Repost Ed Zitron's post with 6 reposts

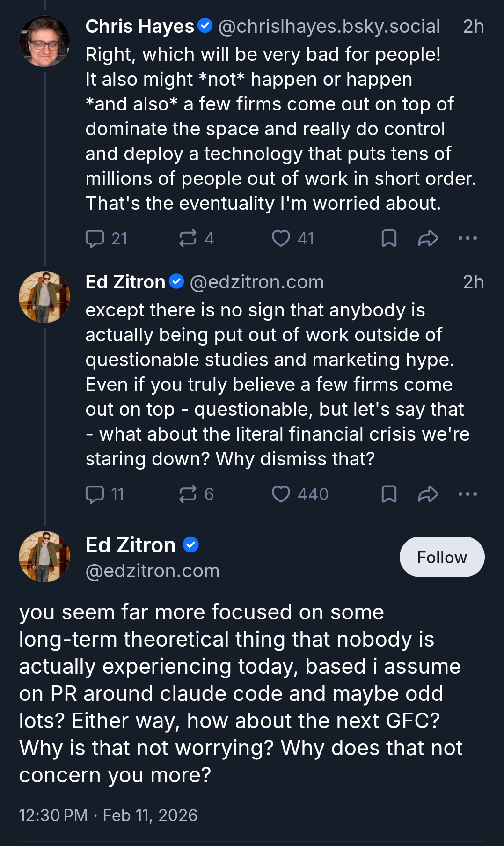(x=188, y=494)
